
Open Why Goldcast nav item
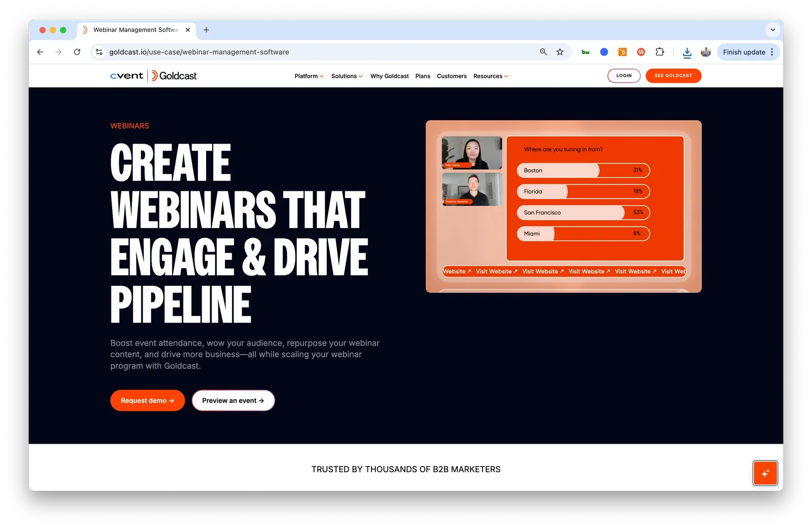click(389, 76)
